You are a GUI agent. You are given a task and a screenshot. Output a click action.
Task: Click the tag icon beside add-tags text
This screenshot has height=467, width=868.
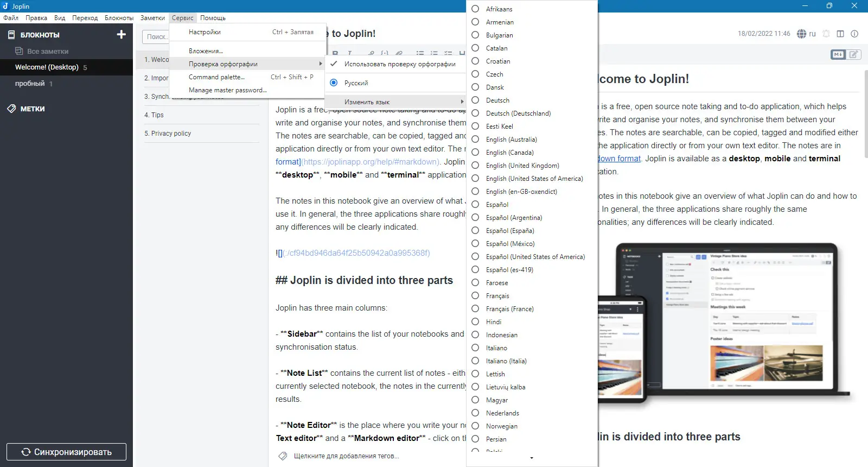pos(283,456)
